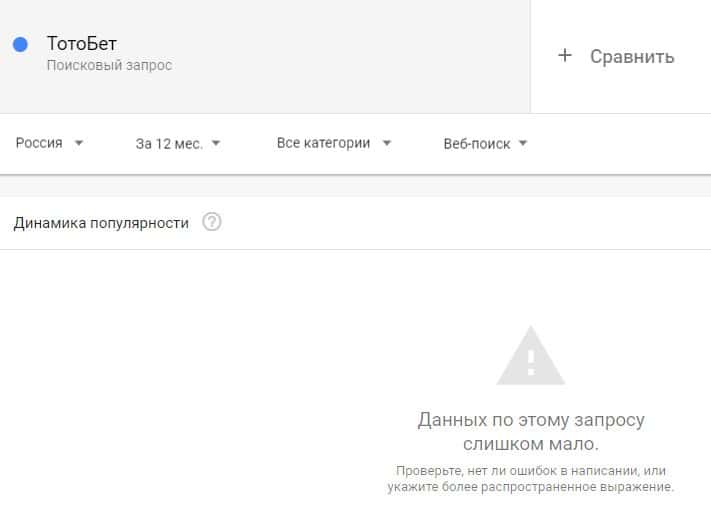Click the gray warning triangle icon
The image size is (711, 514).
click(531, 355)
